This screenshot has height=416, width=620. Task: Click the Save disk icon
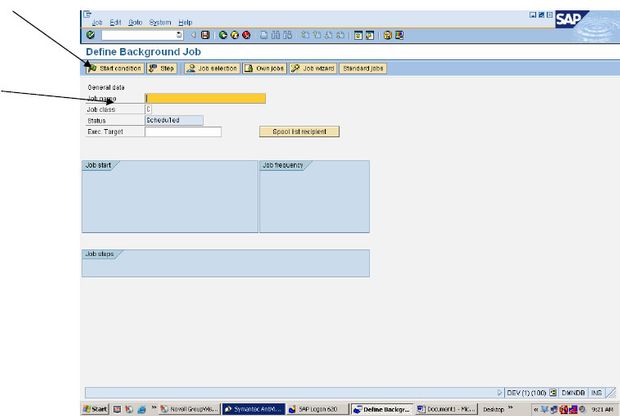pos(205,35)
